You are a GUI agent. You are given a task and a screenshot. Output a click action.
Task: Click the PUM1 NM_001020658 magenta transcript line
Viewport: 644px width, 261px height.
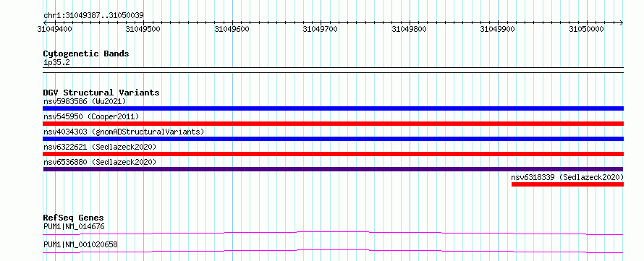pos(333,251)
